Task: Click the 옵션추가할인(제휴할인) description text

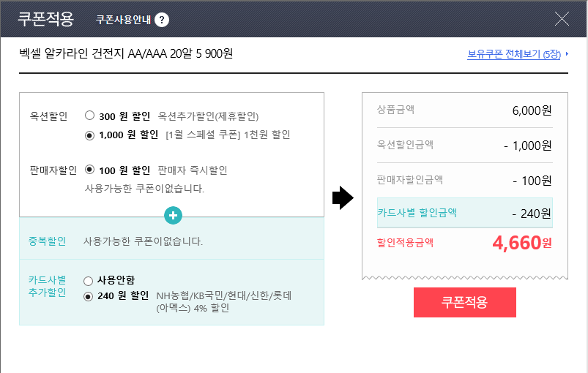Action: pyautogui.click(x=209, y=116)
